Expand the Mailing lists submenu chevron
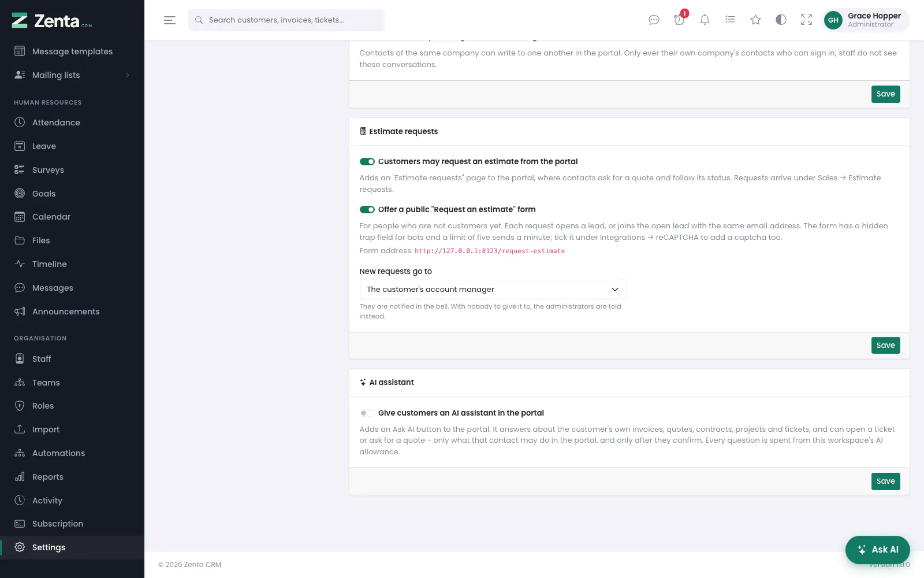The width and height of the screenshot is (924, 578). (x=128, y=75)
